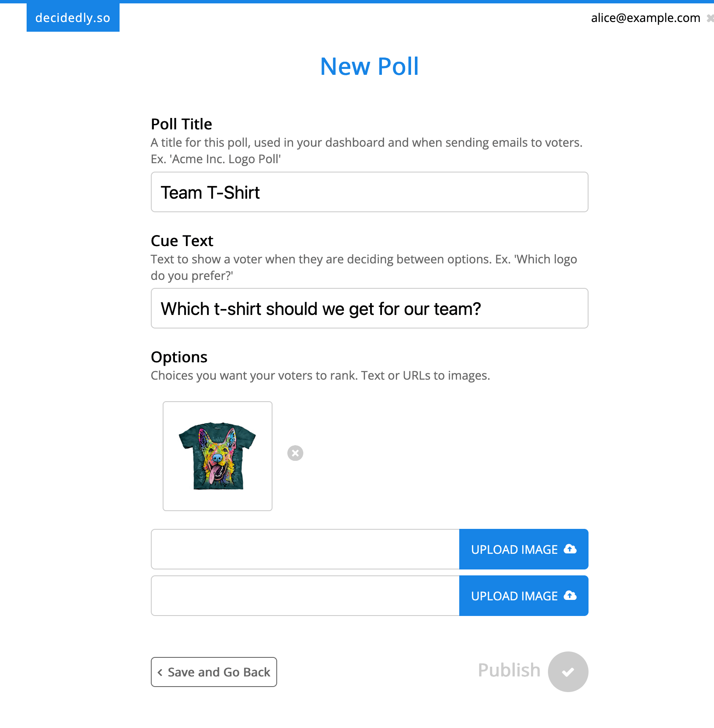Select the dog t-shirt option thumbnail
Screen dimensions: 714x728
point(218,456)
